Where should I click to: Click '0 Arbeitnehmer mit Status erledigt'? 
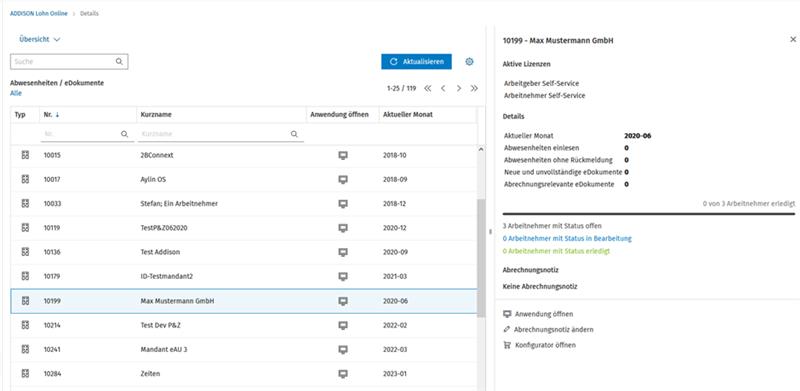click(556, 251)
